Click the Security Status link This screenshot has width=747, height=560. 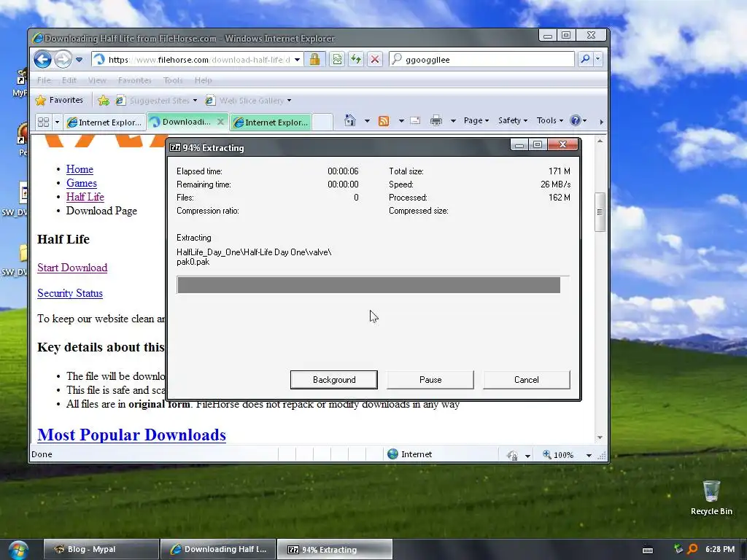pyautogui.click(x=70, y=293)
